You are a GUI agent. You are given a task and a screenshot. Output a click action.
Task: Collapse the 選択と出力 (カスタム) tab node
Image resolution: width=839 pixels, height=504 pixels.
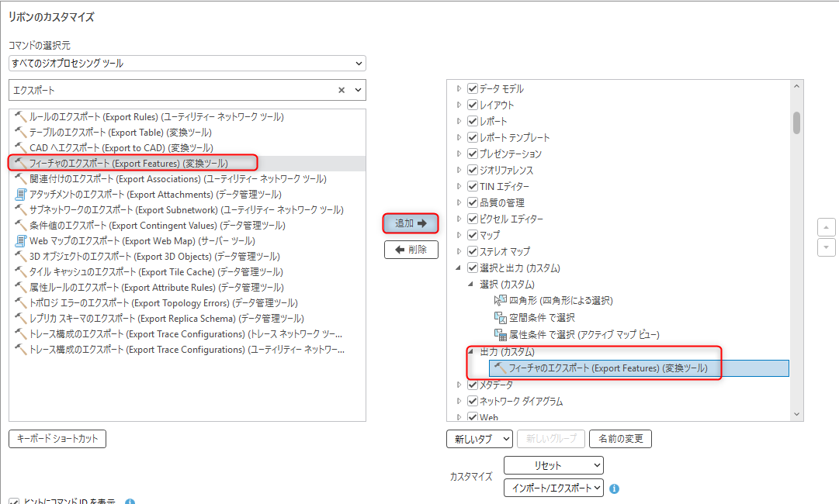(459, 268)
